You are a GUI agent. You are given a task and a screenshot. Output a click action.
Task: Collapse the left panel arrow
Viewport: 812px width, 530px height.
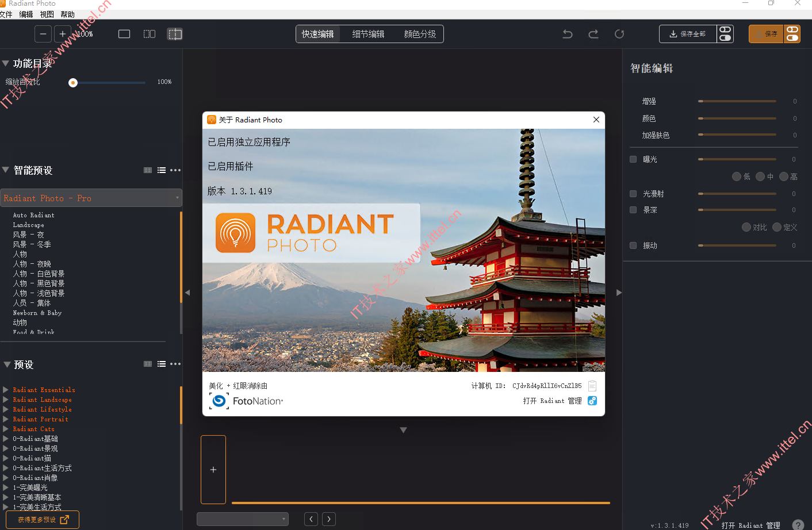(187, 293)
